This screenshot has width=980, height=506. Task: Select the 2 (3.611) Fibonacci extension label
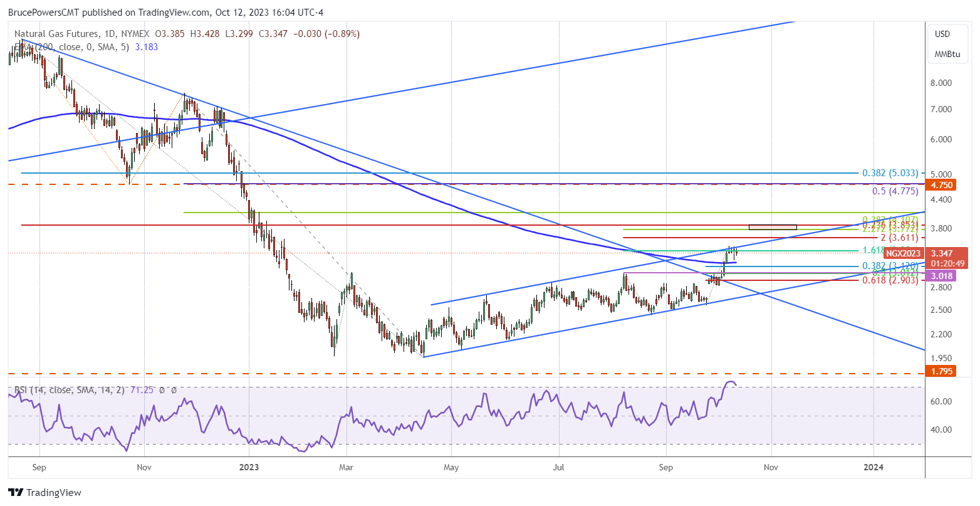tap(900, 238)
